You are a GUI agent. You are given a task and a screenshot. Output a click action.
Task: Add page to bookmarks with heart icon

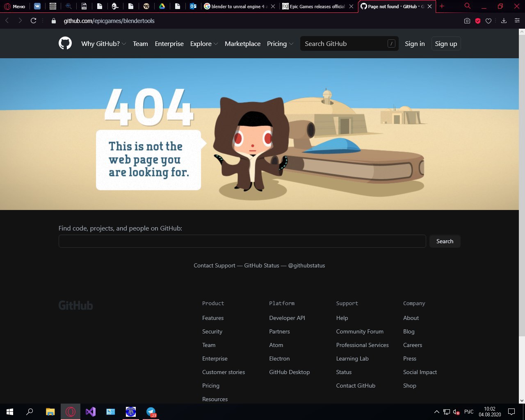(488, 21)
